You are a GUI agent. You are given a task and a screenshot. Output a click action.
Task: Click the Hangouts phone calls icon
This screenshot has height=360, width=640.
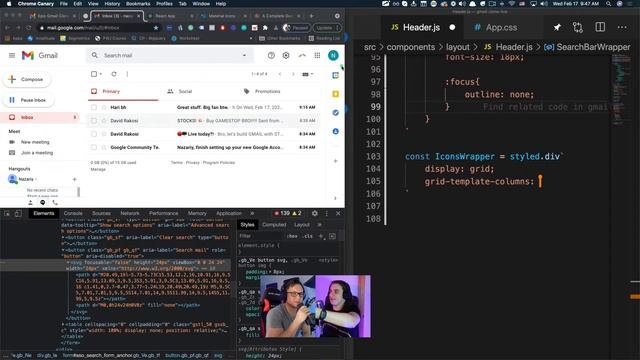pyautogui.click(x=55, y=202)
